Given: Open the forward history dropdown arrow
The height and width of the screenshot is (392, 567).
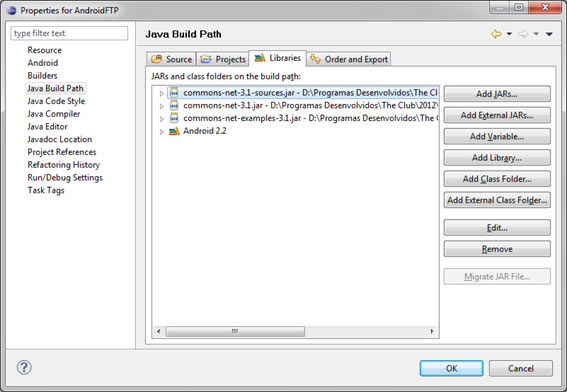Looking at the screenshot, I should tap(536, 34).
